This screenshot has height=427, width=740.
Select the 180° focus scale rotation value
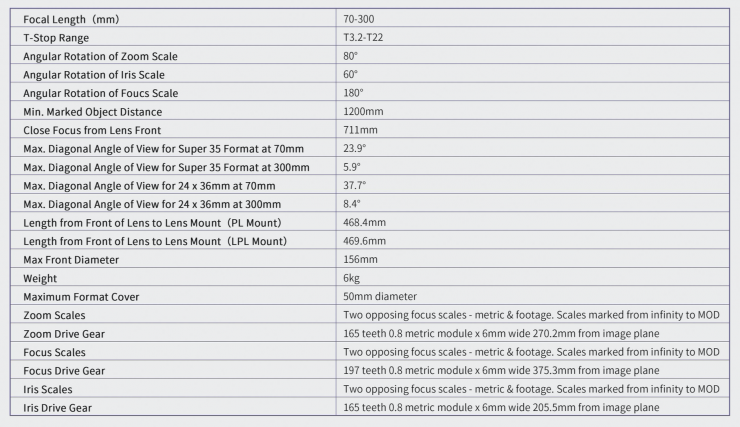[353, 93]
